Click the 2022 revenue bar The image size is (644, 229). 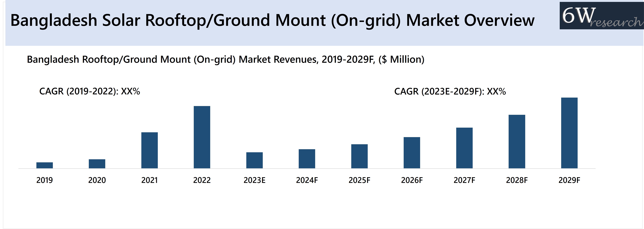tap(202, 137)
